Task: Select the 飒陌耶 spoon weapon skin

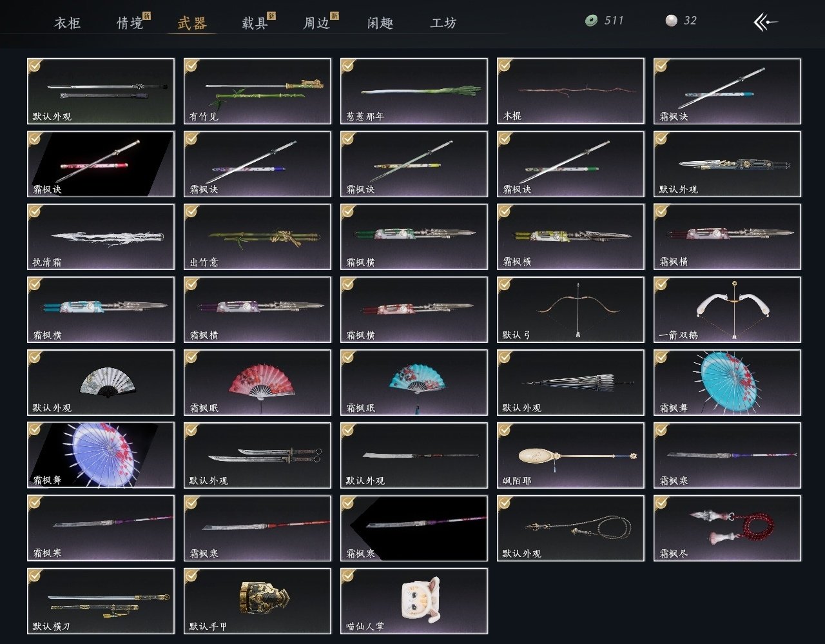Action: click(570, 455)
